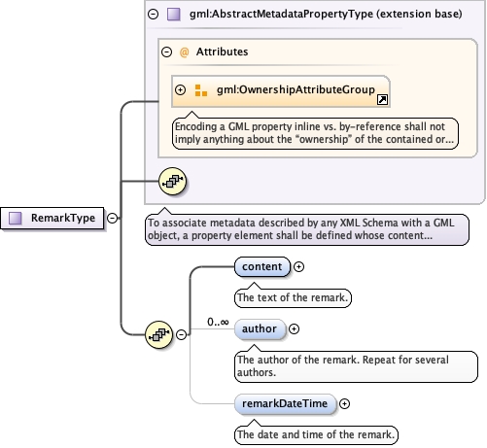This screenshot has height=448, width=487.
Task: Collapse the gml:AbstractMetadataPropertyType extension base
Action: pyautogui.click(x=153, y=14)
